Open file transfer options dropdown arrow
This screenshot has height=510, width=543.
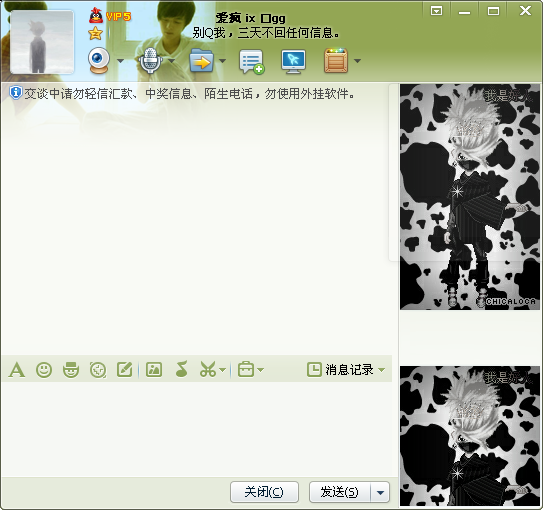[x=222, y=61]
